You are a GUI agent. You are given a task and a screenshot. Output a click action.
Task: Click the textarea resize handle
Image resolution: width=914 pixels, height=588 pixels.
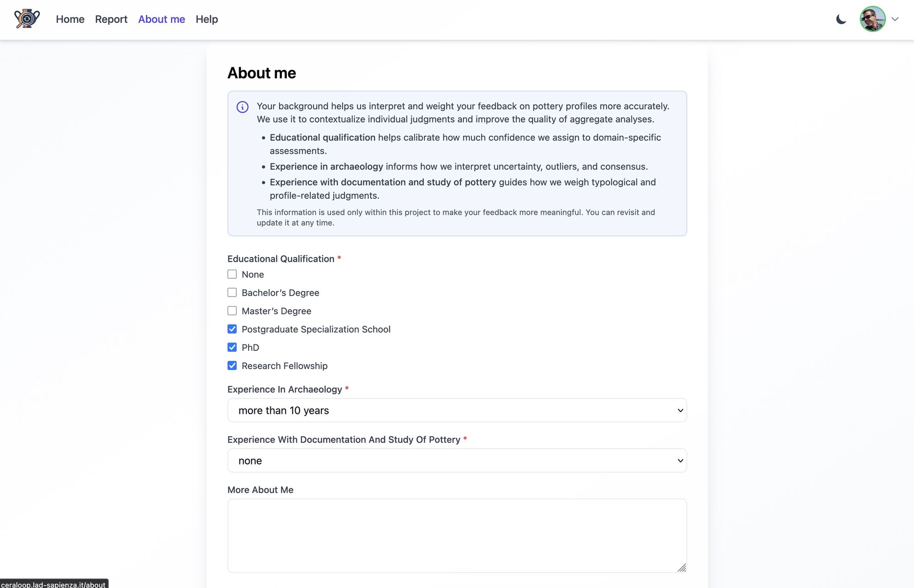pyautogui.click(x=682, y=568)
